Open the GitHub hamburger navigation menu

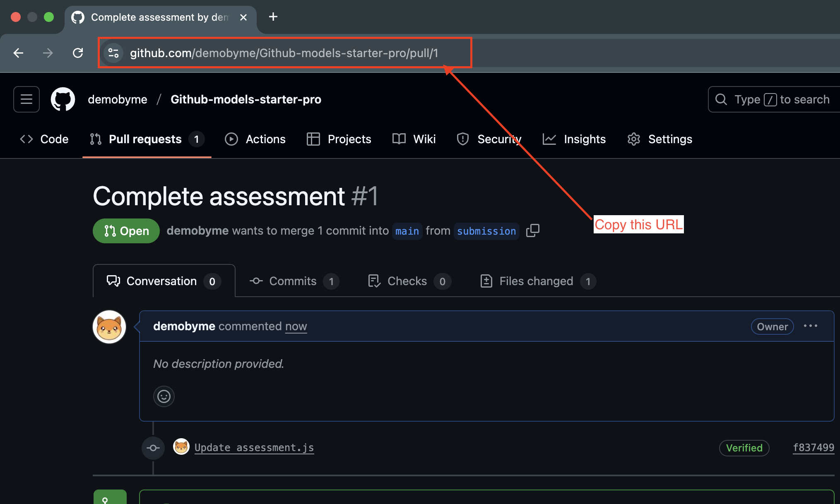pos(26,99)
